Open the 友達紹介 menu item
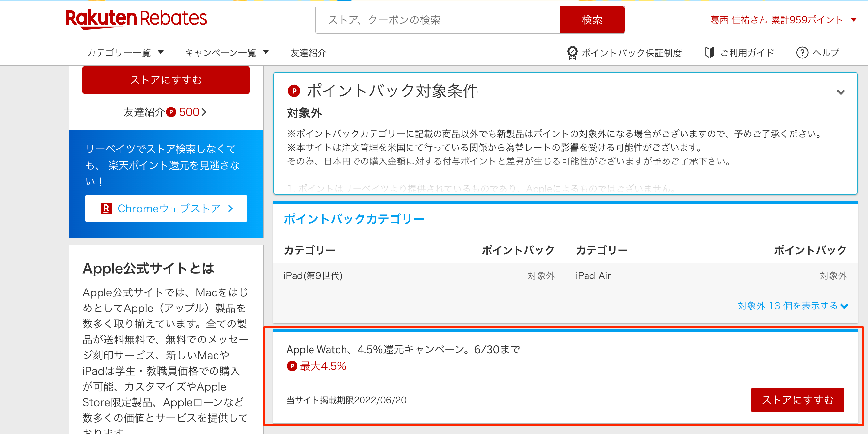The height and width of the screenshot is (434, 868). [x=308, y=53]
